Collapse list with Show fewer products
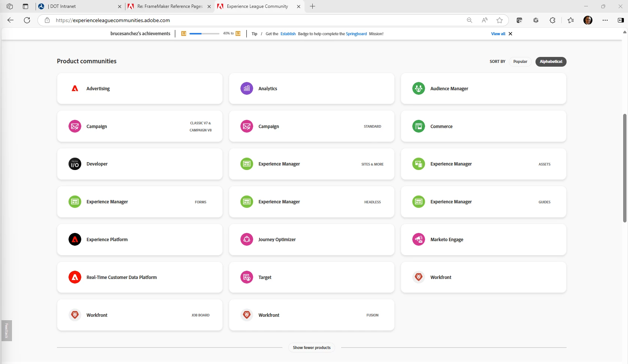 tap(312, 348)
